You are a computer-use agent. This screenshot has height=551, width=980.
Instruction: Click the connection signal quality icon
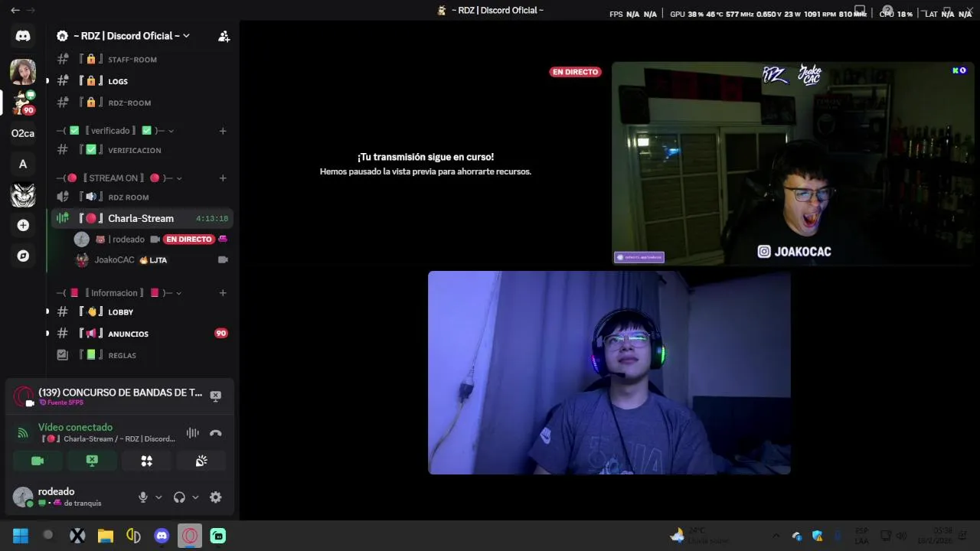coord(22,433)
